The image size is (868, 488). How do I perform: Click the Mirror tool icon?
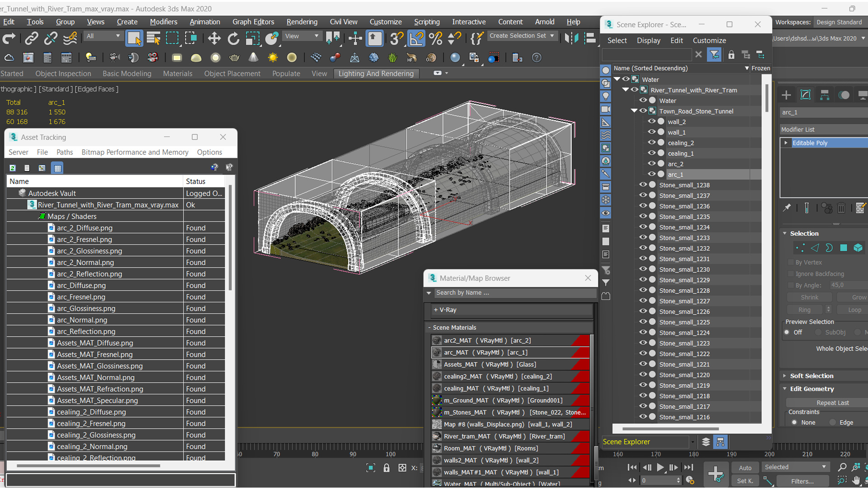click(x=571, y=39)
